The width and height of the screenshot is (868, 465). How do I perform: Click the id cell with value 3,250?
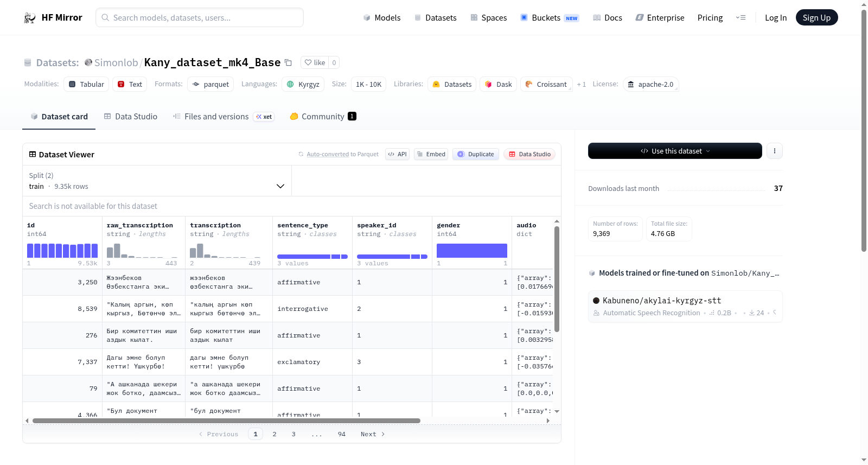click(x=62, y=282)
